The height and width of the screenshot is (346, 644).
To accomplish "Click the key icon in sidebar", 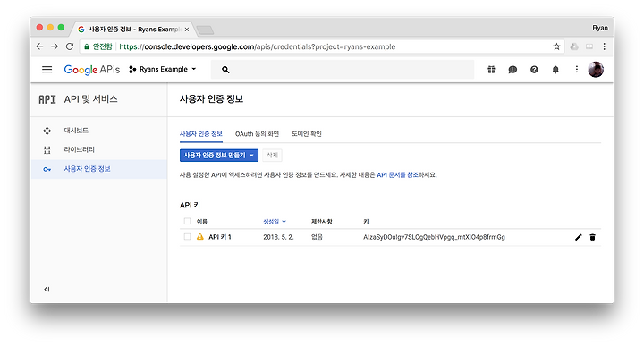I will coord(47,169).
